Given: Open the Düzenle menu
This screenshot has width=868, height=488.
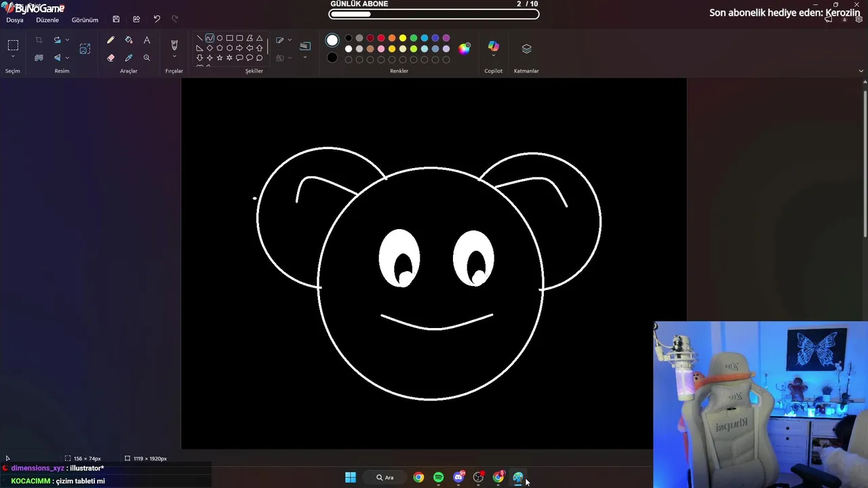Looking at the screenshot, I should pos(47,20).
